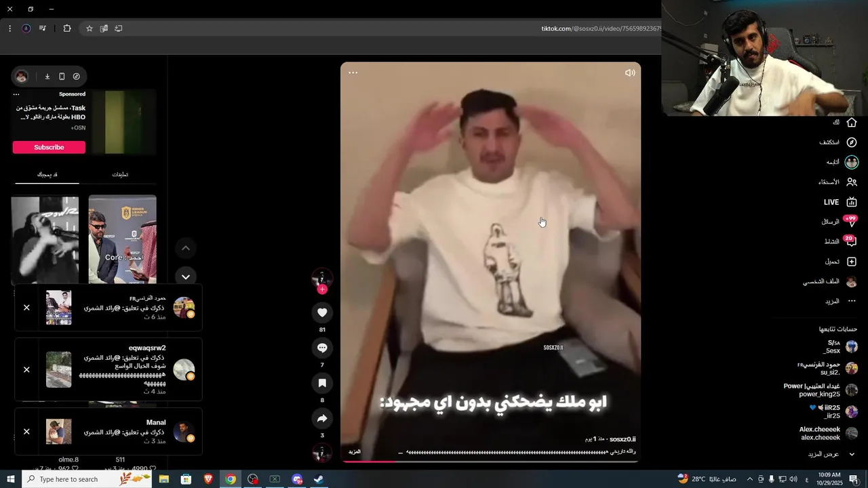868x488 pixels.
Task: Open الرسائل messages sidebar item
Action: click(x=840, y=222)
